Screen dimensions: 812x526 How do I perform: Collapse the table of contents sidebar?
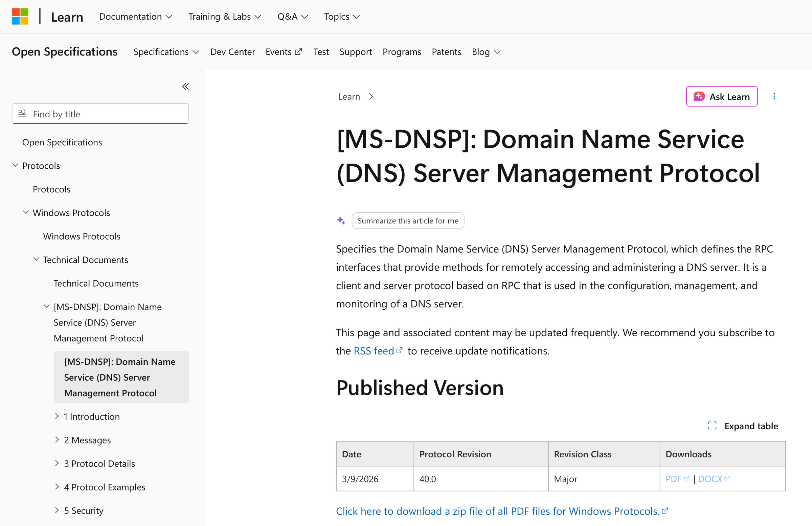[x=185, y=87]
